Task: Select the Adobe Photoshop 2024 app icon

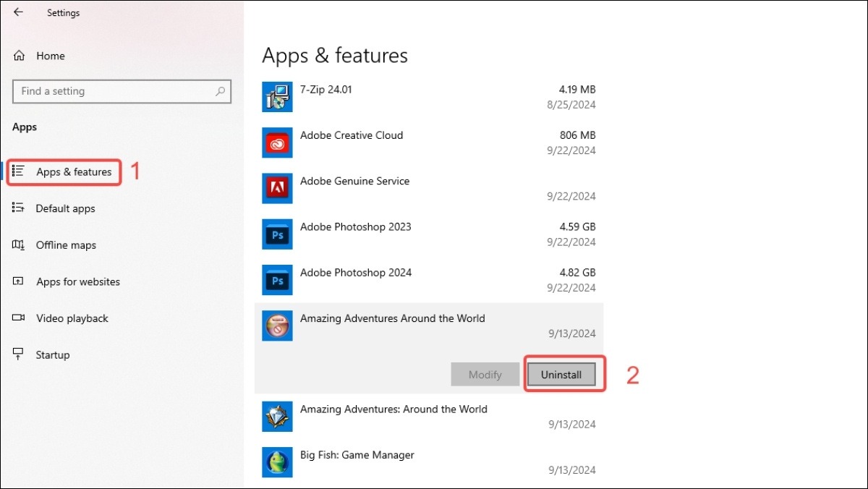Action: coord(277,280)
